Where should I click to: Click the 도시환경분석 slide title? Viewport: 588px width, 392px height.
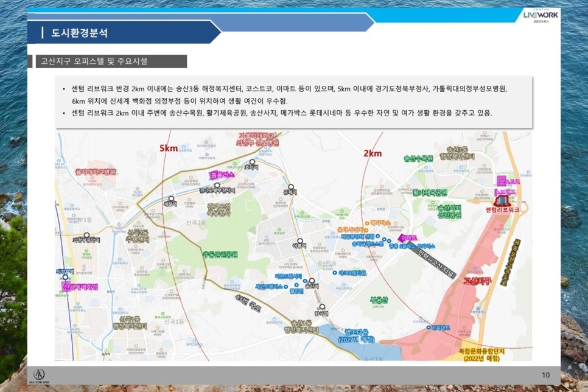pos(80,33)
